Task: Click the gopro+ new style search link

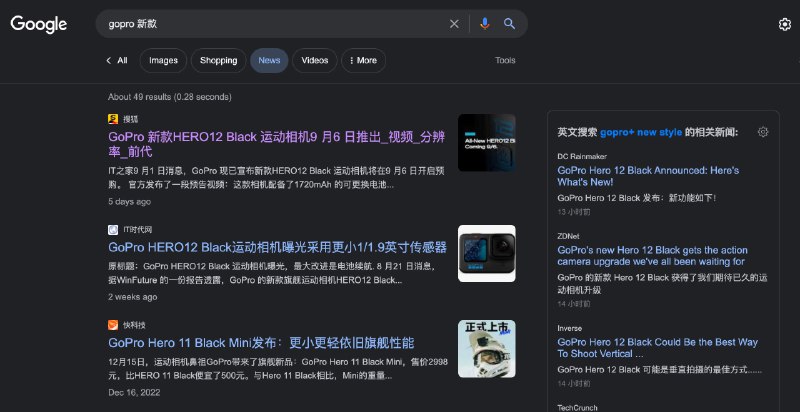Action: tap(641, 133)
